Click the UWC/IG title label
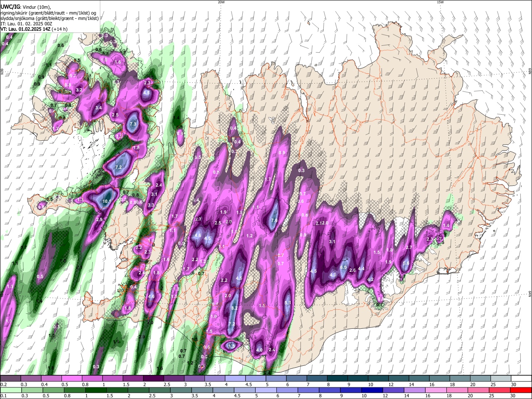 10,7
